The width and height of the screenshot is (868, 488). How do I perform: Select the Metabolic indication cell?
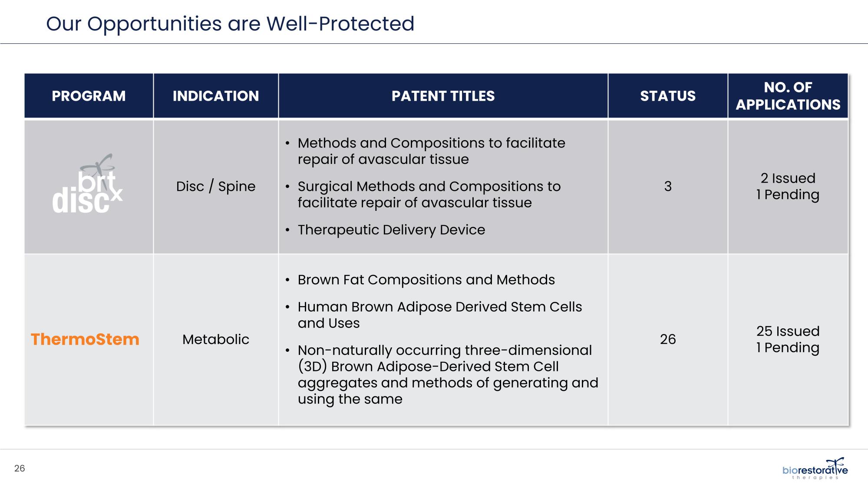[x=216, y=339]
